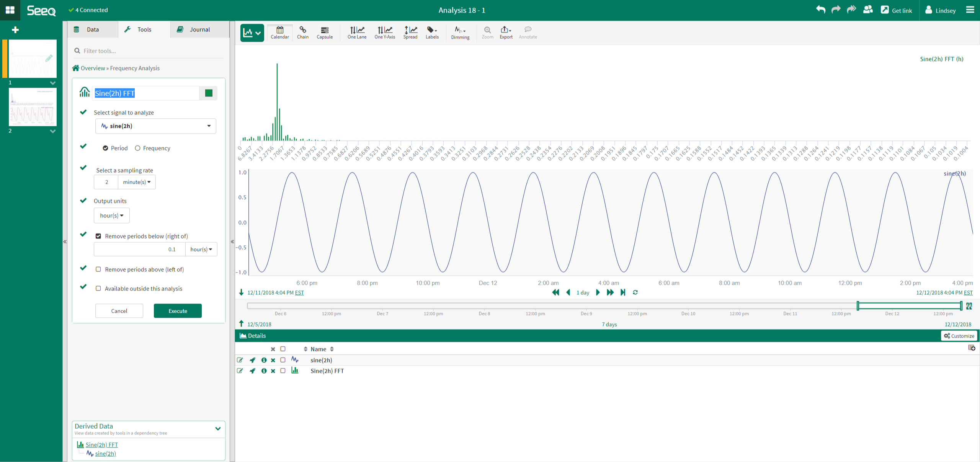Select the Capsule time view
The width and height of the screenshot is (980, 462).
[x=325, y=33]
